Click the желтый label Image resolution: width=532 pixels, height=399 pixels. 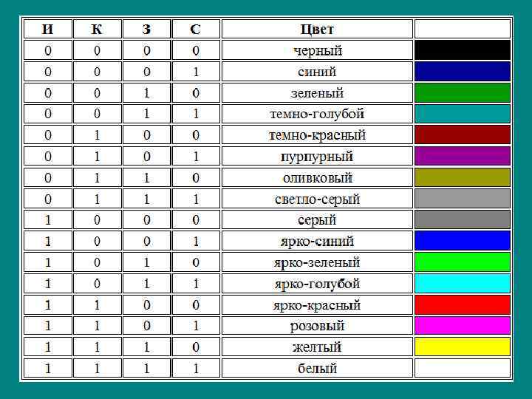(317, 347)
